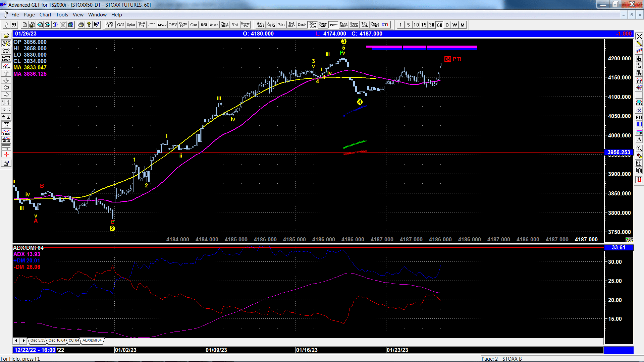
Task: Toggle Bollinger Bands study
Action: point(292,25)
